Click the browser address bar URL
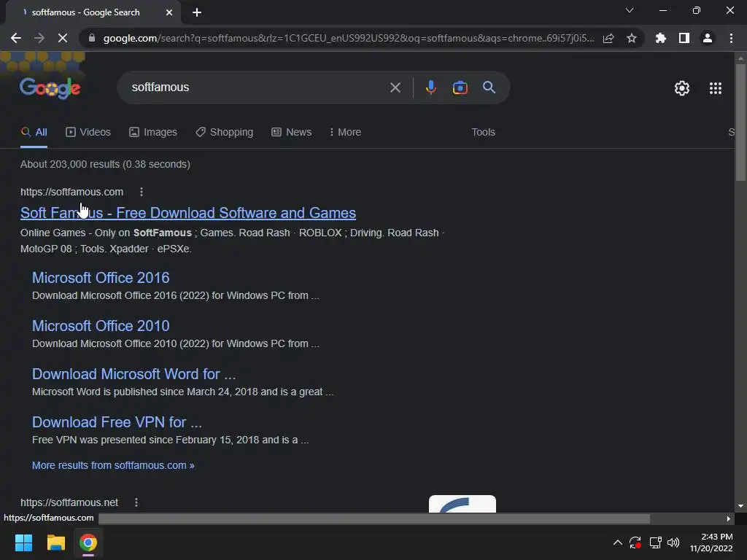Viewport: 747px width, 560px height. tap(348, 38)
